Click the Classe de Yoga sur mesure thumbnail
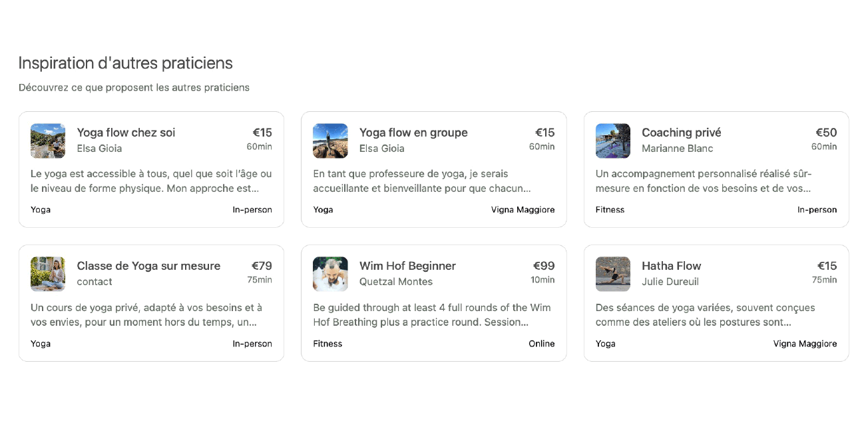 pos(48,274)
